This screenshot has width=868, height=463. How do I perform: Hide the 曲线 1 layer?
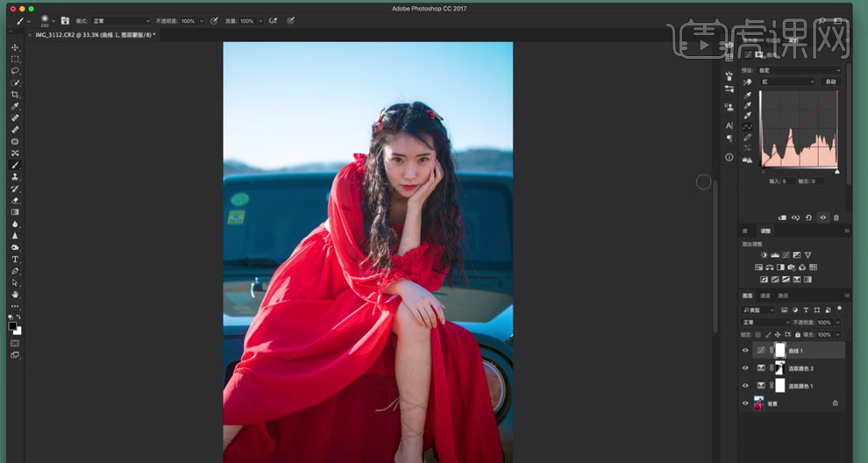[x=745, y=351]
